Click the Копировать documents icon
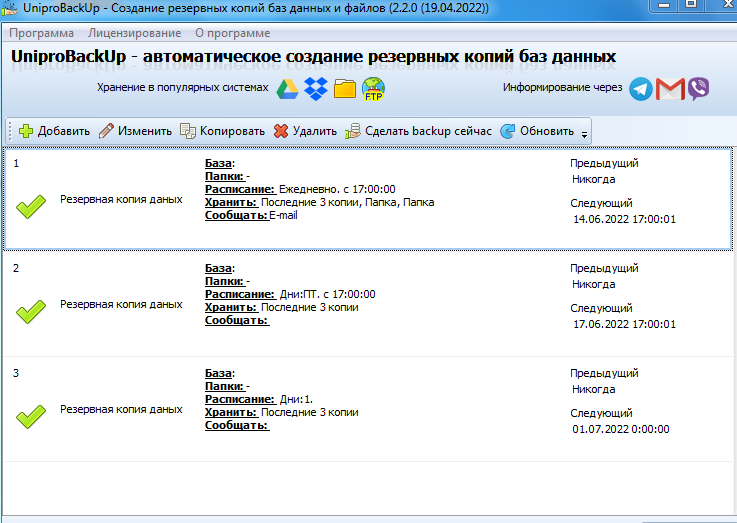 pyautogui.click(x=188, y=131)
